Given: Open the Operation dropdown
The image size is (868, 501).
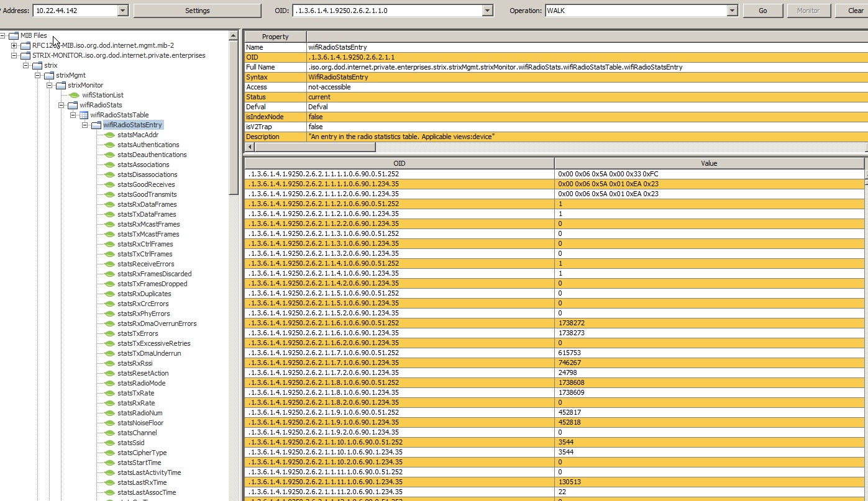Looking at the screenshot, I should [732, 11].
